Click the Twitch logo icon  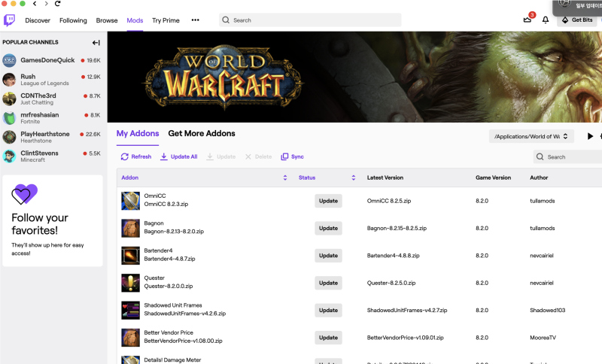(9, 20)
